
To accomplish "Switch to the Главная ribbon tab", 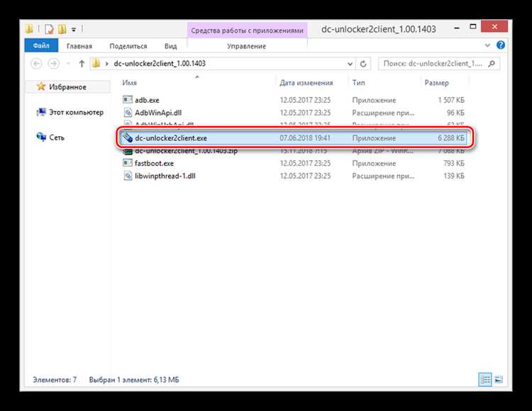I will pyautogui.click(x=79, y=46).
